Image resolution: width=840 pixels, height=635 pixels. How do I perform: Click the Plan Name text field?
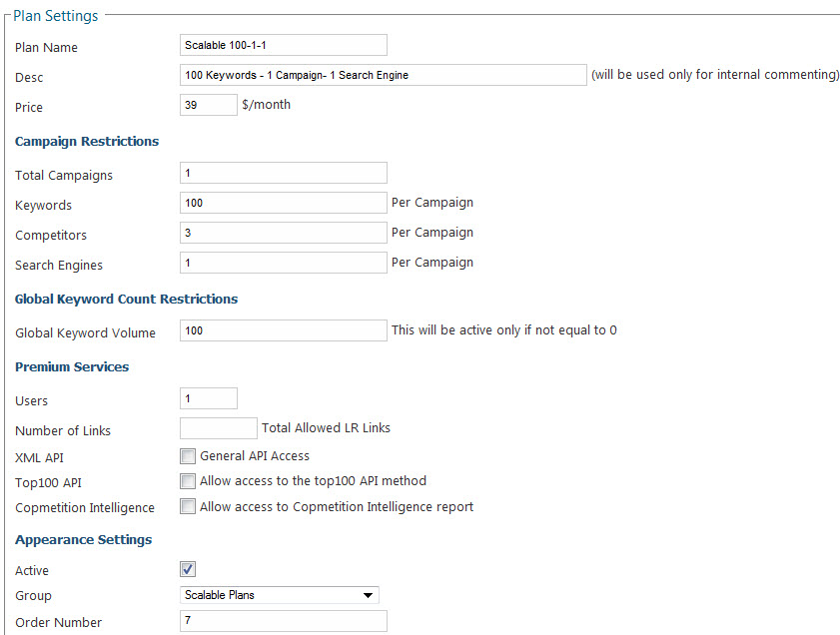283,45
